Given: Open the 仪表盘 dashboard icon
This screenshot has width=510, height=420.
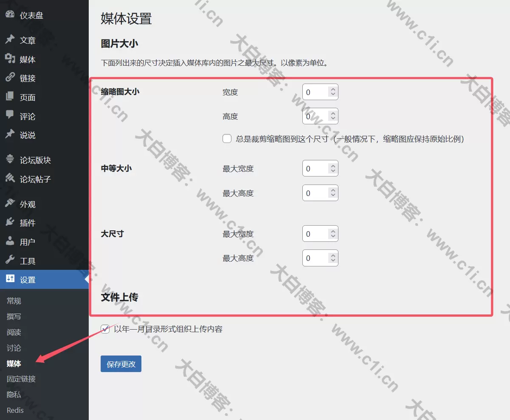Looking at the screenshot, I should pyautogui.click(x=10, y=15).
